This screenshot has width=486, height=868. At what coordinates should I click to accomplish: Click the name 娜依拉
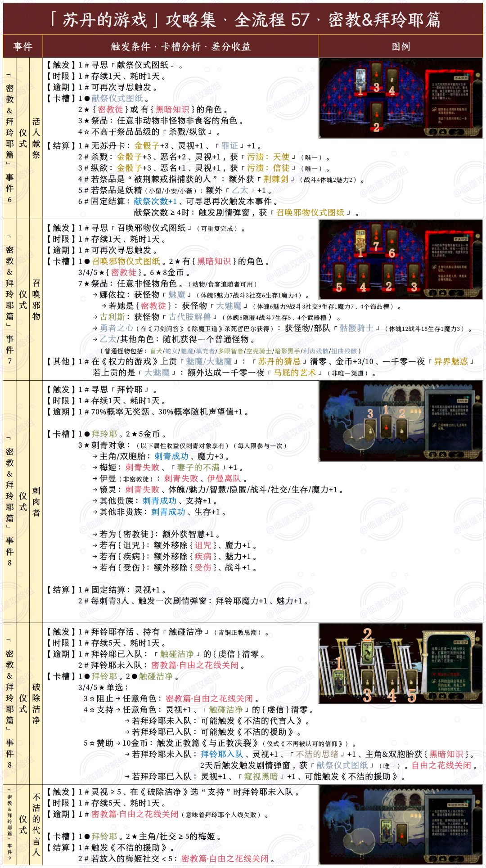[x=112, y=295]
